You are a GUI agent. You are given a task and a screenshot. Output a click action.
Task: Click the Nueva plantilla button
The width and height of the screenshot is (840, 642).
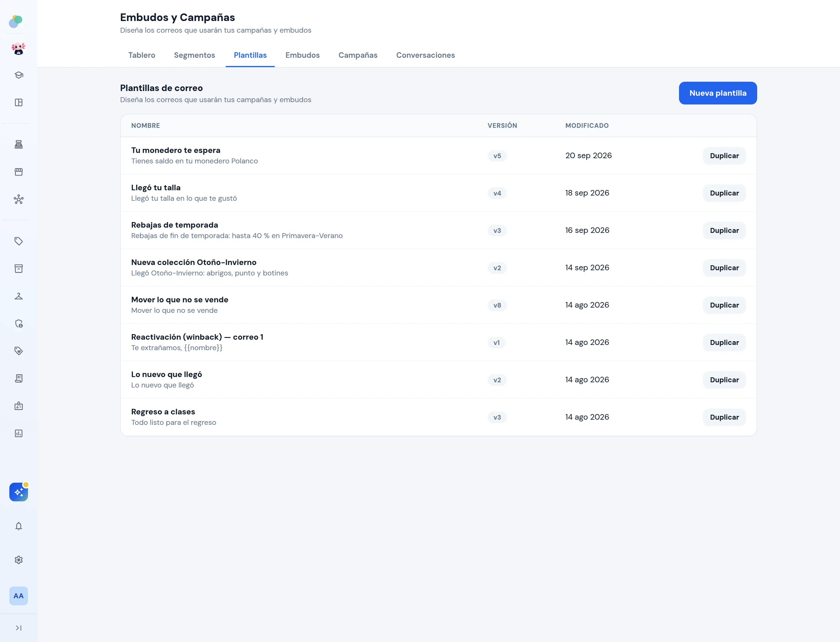718,93
